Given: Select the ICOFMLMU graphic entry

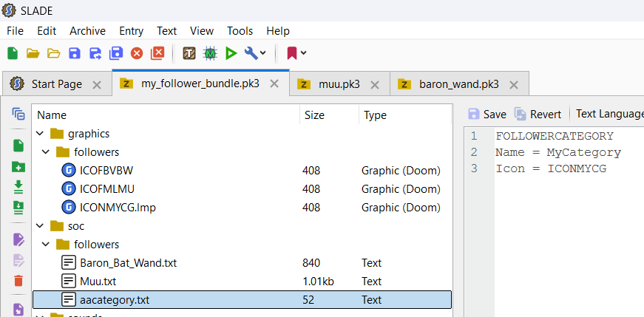Looking at the screenshot, I should 242,189.
